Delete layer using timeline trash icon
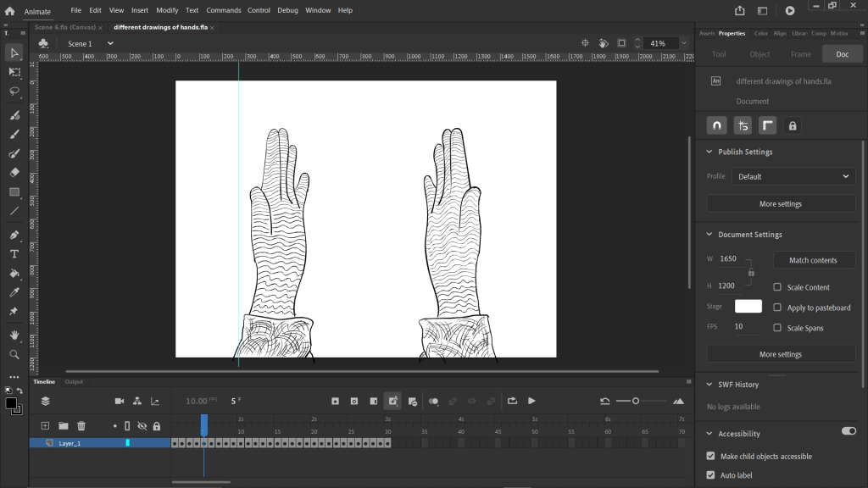868x488 pixels. tap(81, 425)
